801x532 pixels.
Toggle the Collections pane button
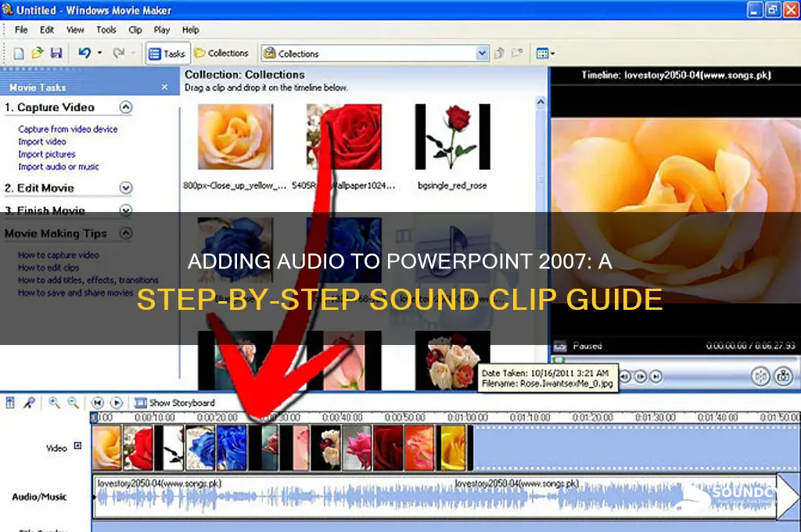coord(221,53)
